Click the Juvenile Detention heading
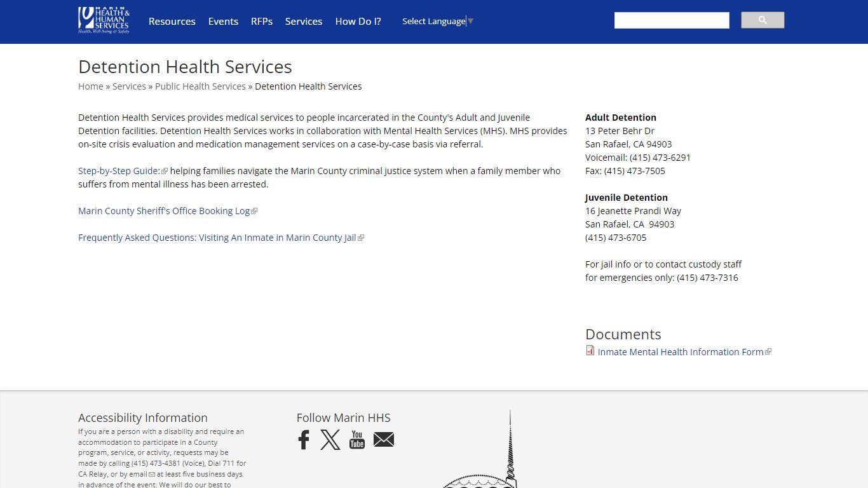 627,198
